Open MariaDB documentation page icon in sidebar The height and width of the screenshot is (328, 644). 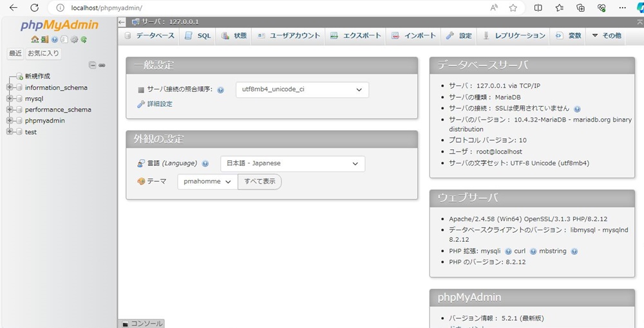click(64, 39)
